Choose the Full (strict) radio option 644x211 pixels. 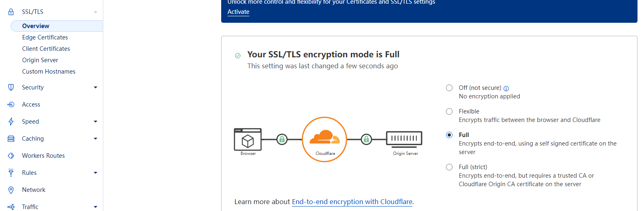coord(449,167)
